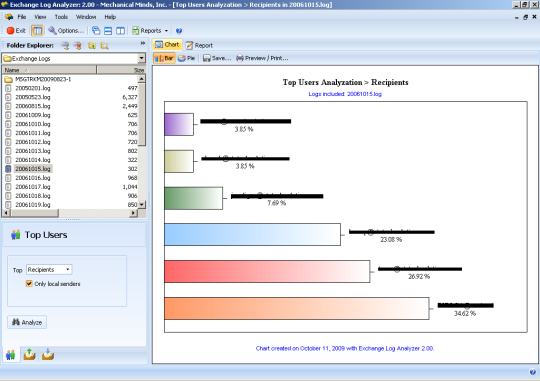Open the Window menu
540x381 pixels.
pyautogui.click(x=86, y=17)
